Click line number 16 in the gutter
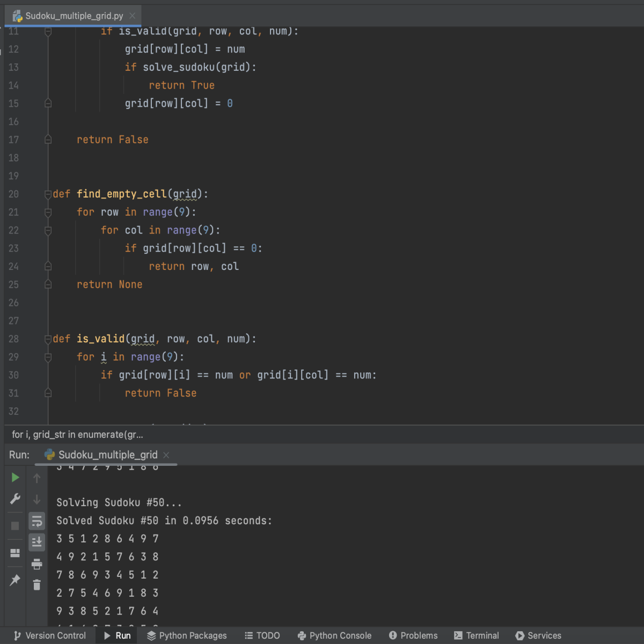Screen dimensions: 644x644 tap(13, 122)
